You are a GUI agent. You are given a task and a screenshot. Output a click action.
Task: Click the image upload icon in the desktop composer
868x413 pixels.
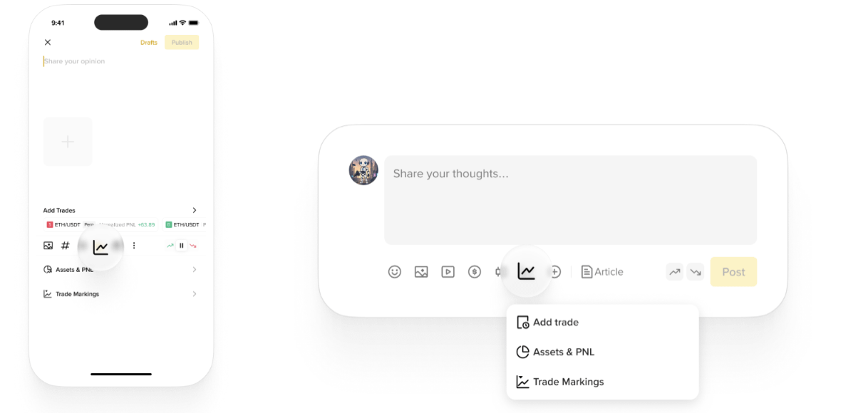point(421,271)
